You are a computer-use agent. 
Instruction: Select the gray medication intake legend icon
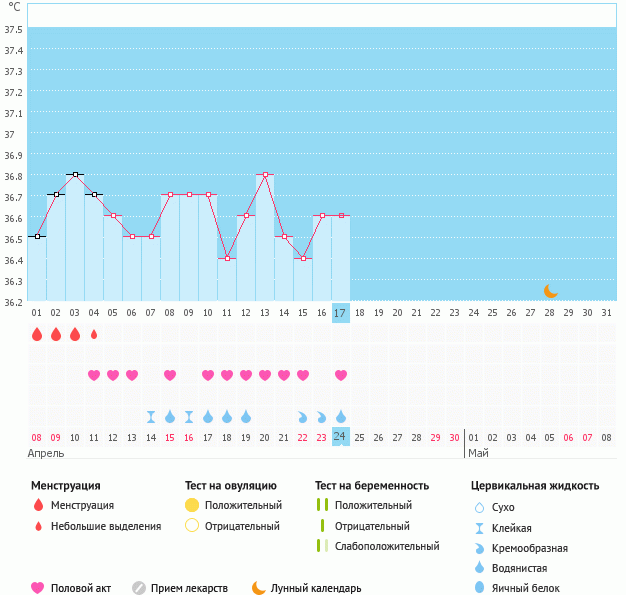click(139, 588)
